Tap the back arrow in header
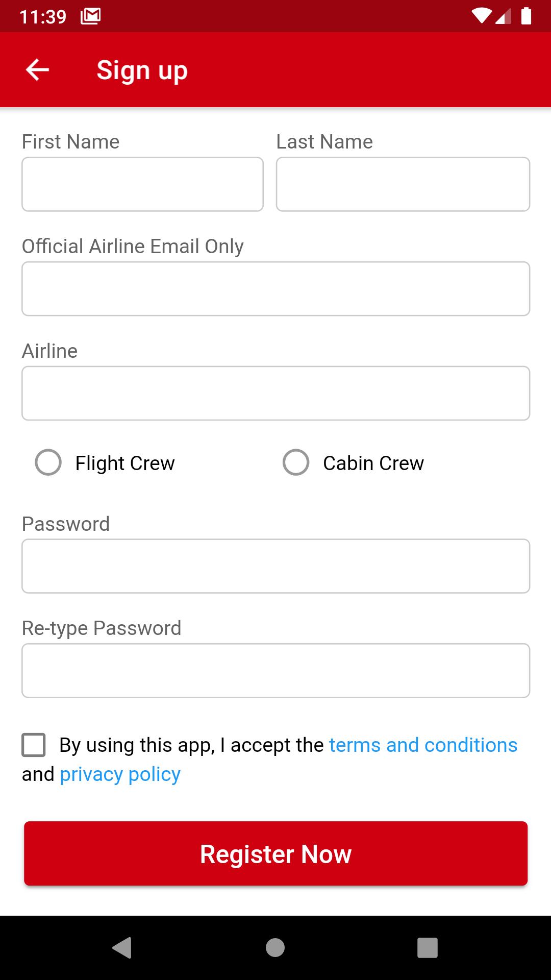Image resolution: width=551 pixels, height=980 pixels. (x=37, y=70)
